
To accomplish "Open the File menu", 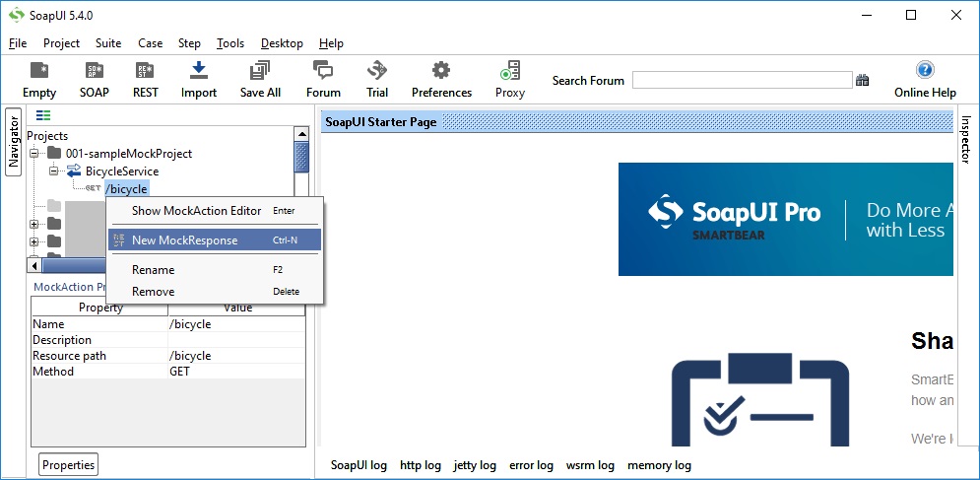I will click(x=18, y=43).
